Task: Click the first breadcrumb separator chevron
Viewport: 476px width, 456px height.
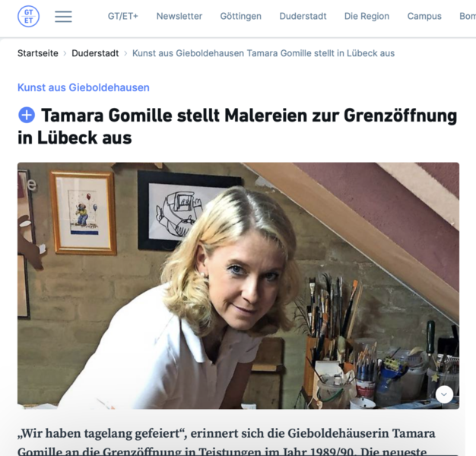Action: click(x=65, y=53)
